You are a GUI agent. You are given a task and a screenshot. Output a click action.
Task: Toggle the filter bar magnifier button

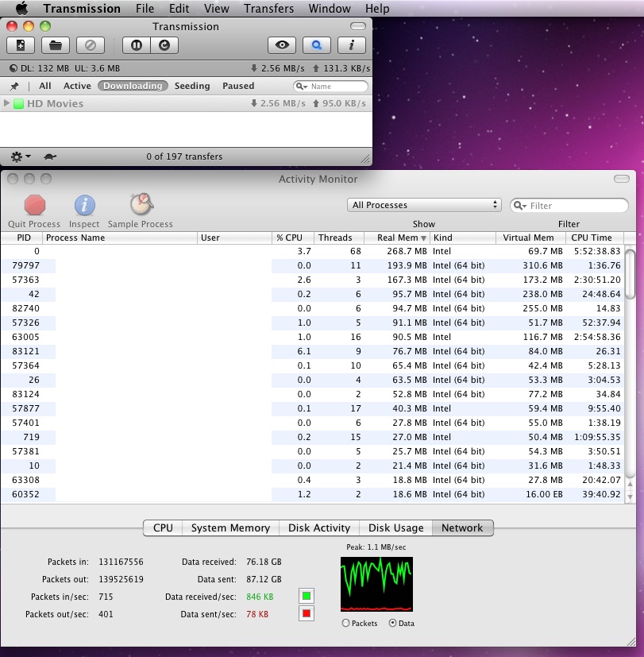point(317,45)
